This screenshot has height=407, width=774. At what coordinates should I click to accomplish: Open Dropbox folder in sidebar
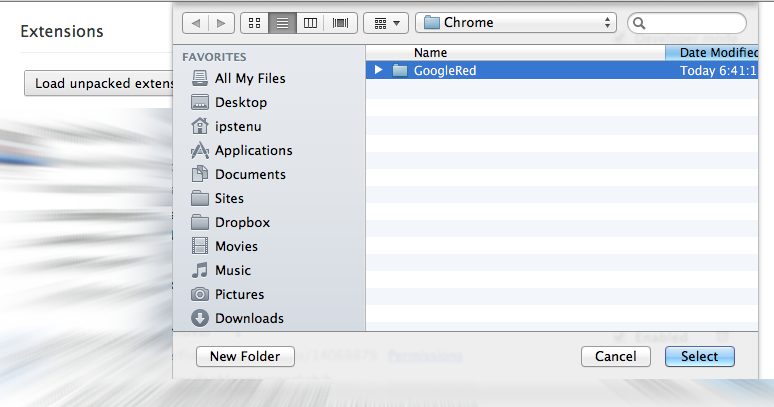click(x=242, y=222)
